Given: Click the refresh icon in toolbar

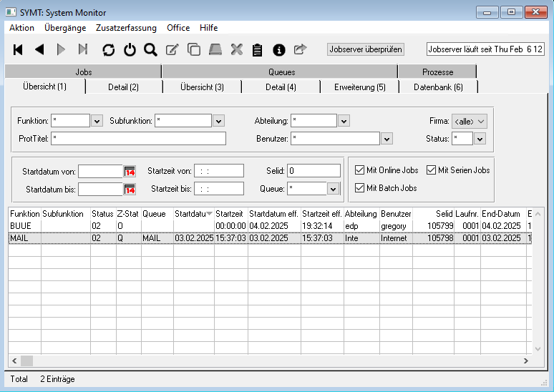Looking at the screenshot, I should coord(108,49).
